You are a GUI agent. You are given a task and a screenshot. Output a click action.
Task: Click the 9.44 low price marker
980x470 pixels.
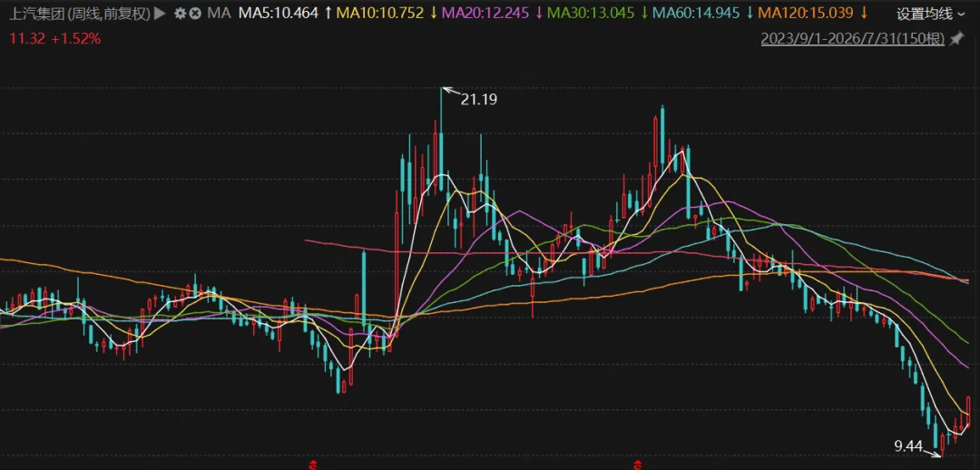(x=907, y=446)
